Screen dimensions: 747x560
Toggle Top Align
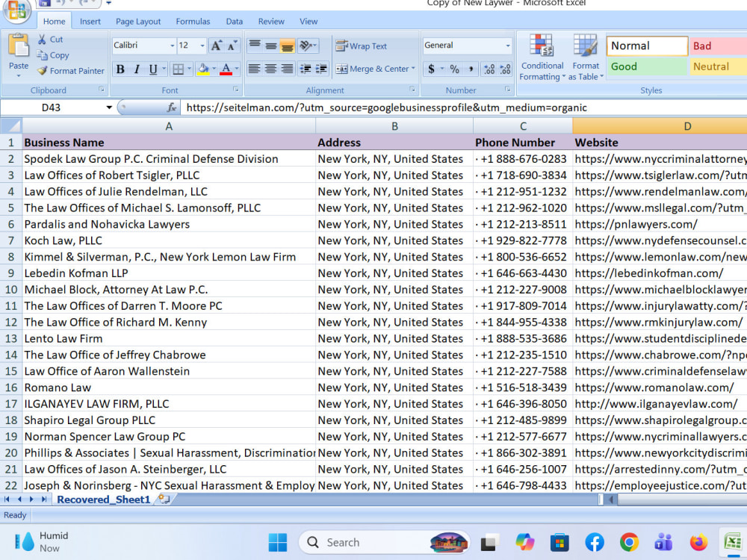pyautogui.click(x=255, y=46)
